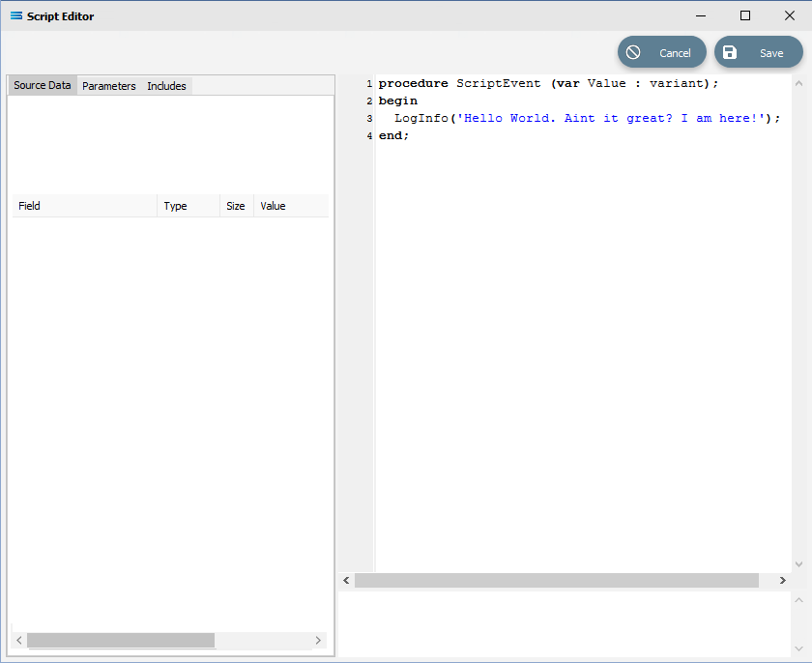Click the Script Editor app icon in title bar

[16, 16]
